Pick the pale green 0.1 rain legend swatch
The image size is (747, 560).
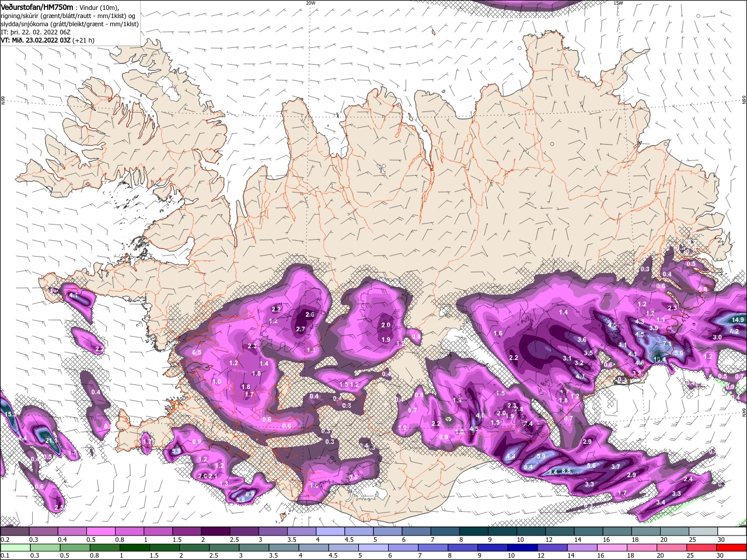[15, 548]
